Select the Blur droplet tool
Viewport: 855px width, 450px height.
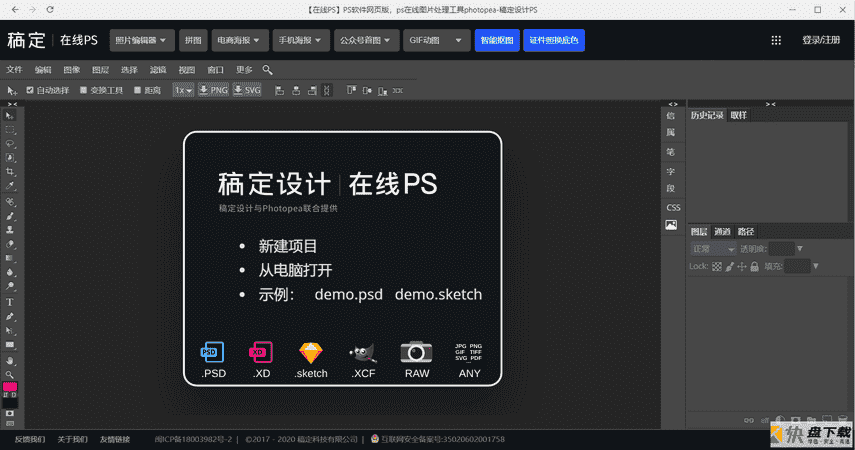10,272
